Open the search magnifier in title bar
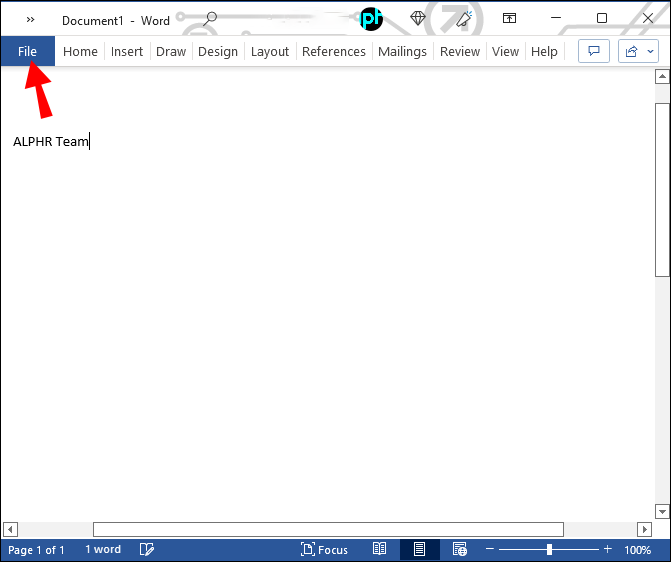The height and width of the screenshot is (562, 671). coord(210,19)
